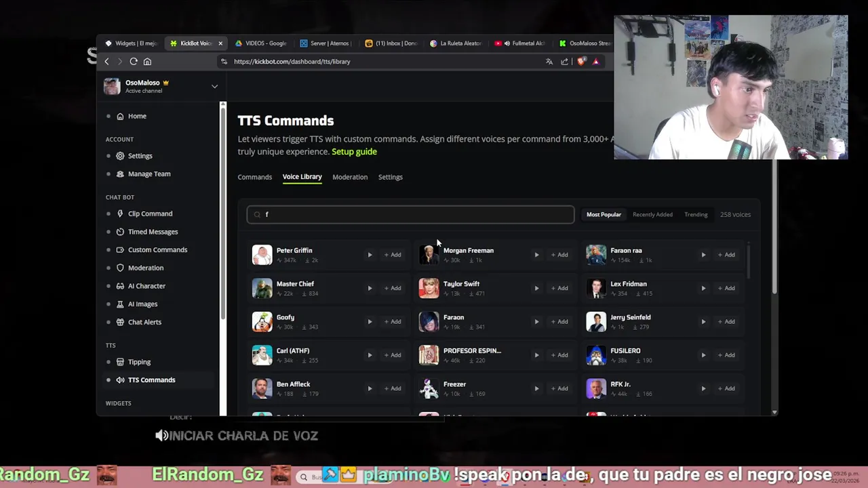Open Timed Messages in the sidebar

tap(153, 232)
